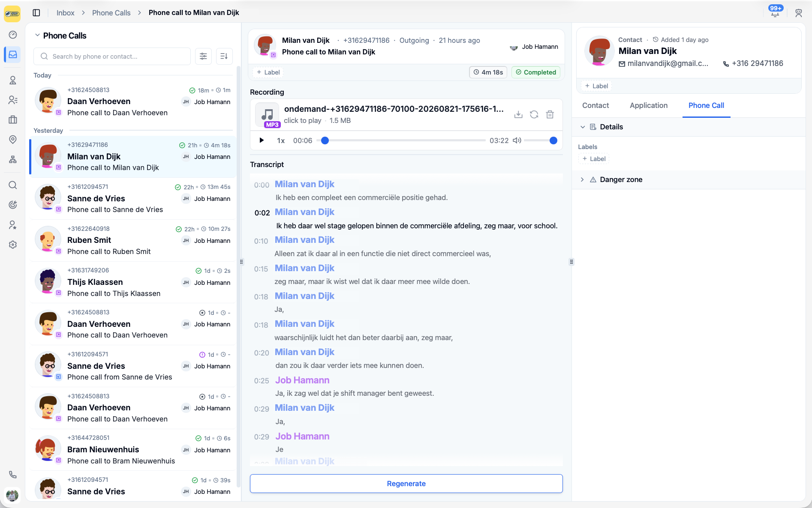
Task: Switch to the Contact tab
Action: (x=595, y=106)
